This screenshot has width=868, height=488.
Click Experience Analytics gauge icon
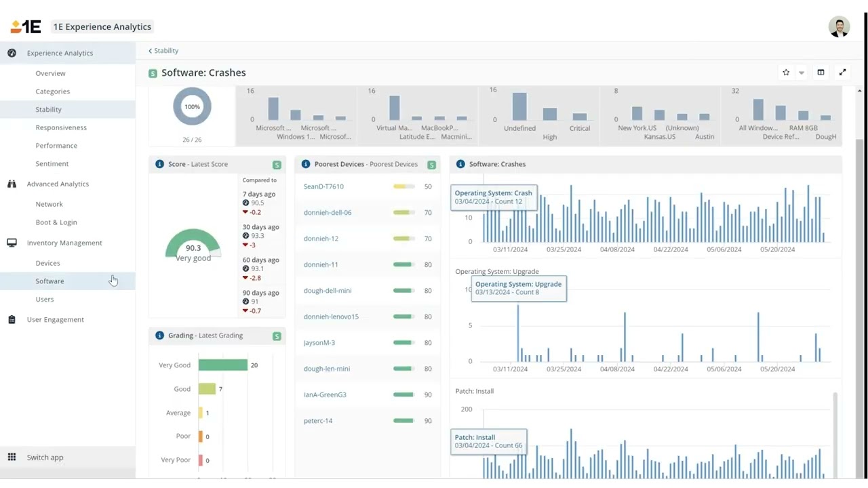tap(12, 53)
